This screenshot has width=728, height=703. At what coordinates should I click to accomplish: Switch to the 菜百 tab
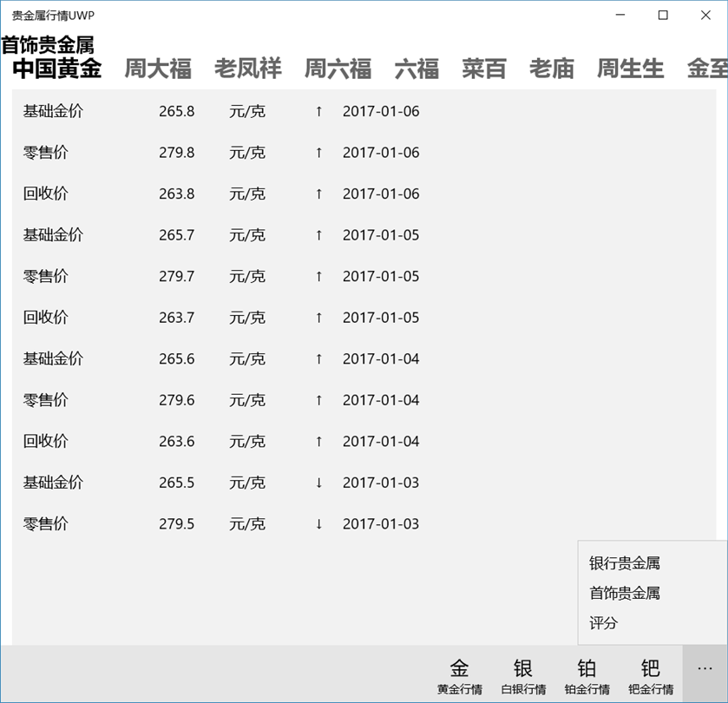click(x=484, y=69)
